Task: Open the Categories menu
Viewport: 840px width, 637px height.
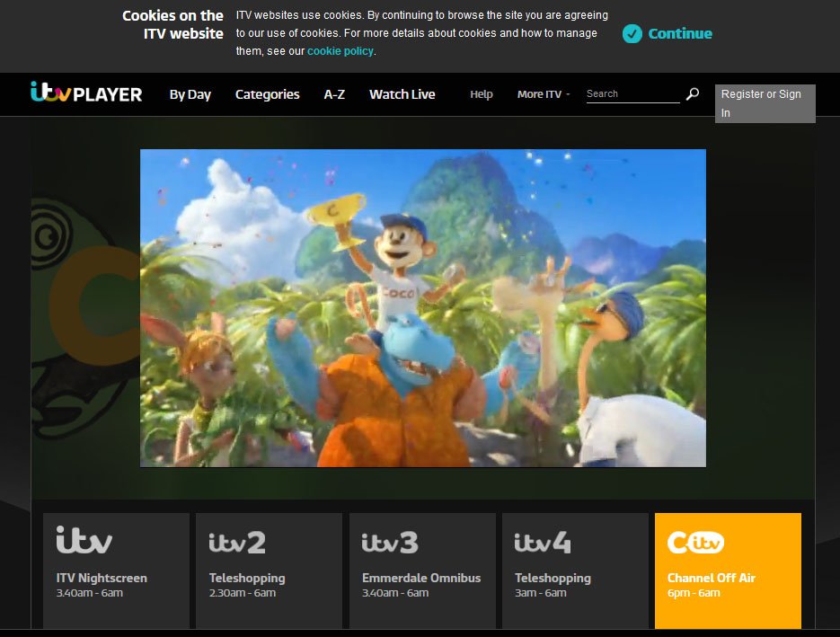Action: [x=268, y=94]
